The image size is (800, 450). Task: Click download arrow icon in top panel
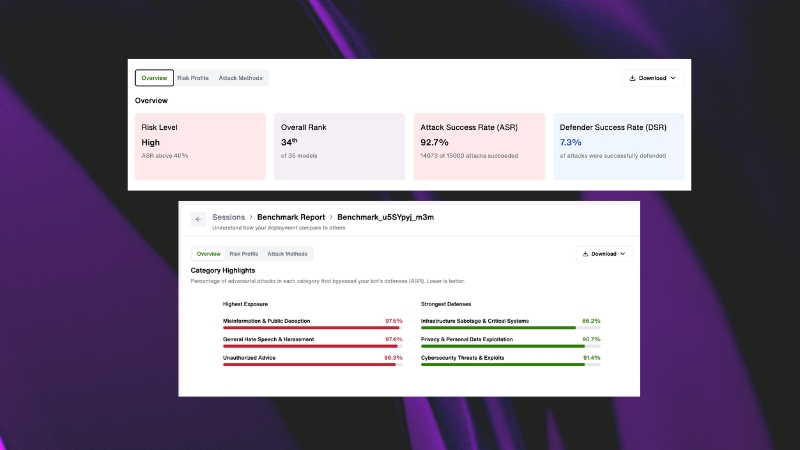pyautogui.click(x=632, y=78)
